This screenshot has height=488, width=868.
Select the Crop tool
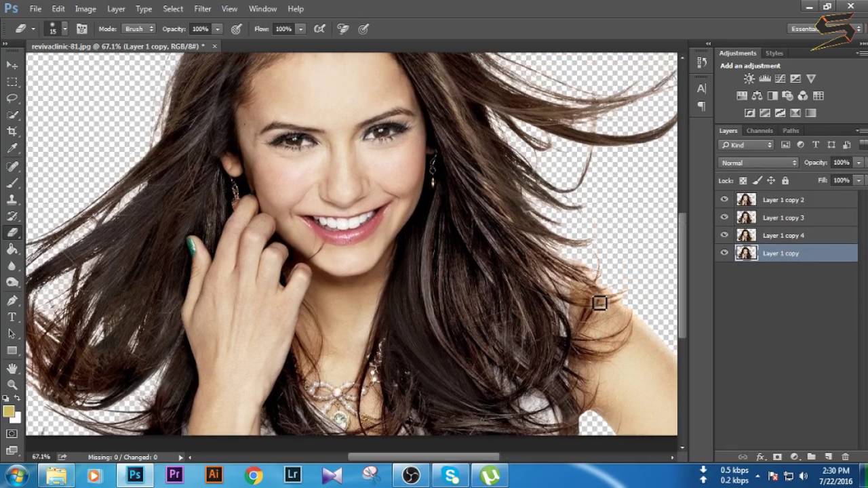[x=12, y=131]
